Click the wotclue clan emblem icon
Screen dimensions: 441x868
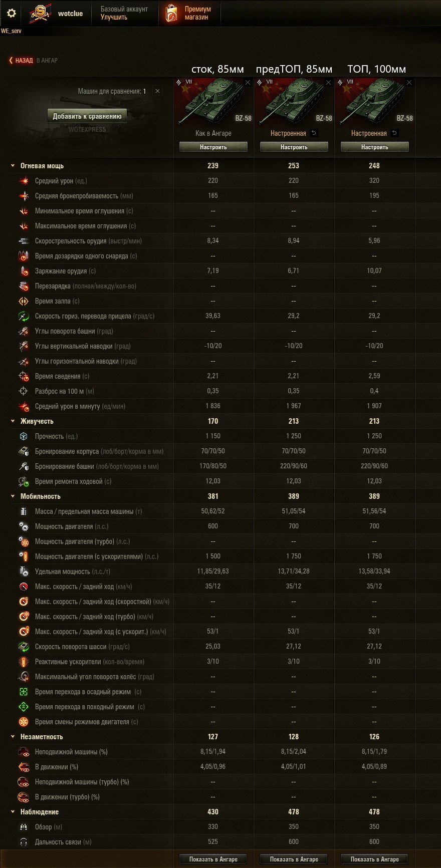(40, 14)
